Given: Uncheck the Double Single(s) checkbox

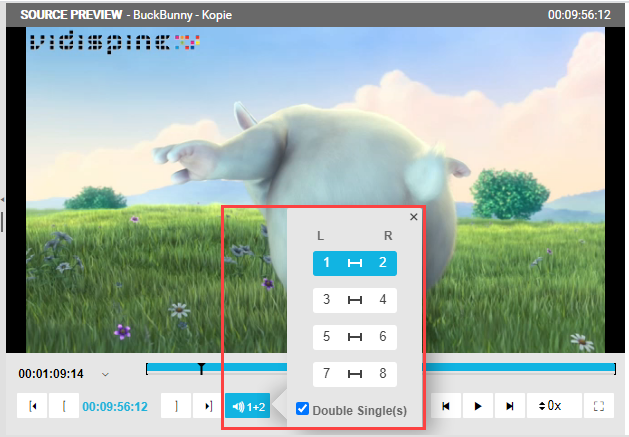Looking at the screenshot, I should (x=302, y=409).
